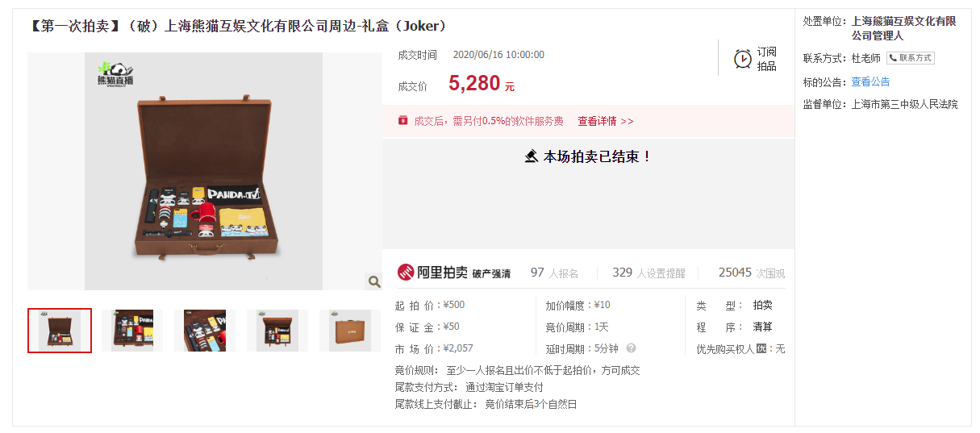The width and height of the screenshot is (980, 433).
Task: Click the red bag icon in the service fee notice
Action: 403,120
